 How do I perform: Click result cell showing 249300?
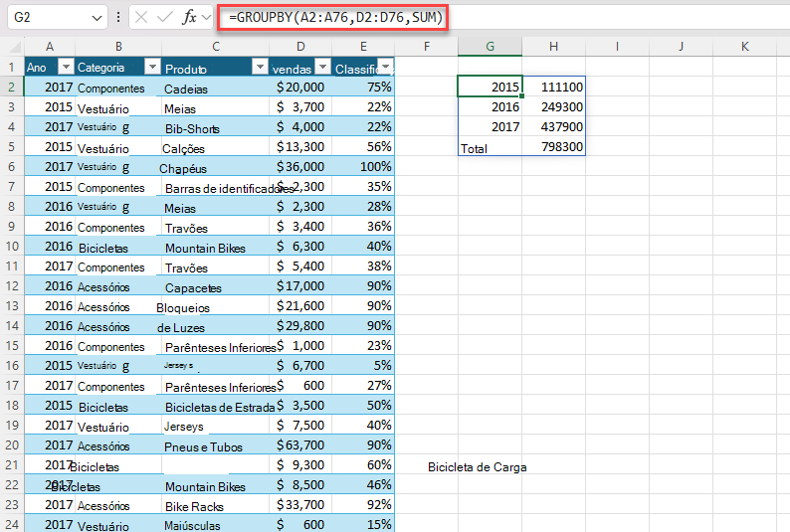(554, 106)
